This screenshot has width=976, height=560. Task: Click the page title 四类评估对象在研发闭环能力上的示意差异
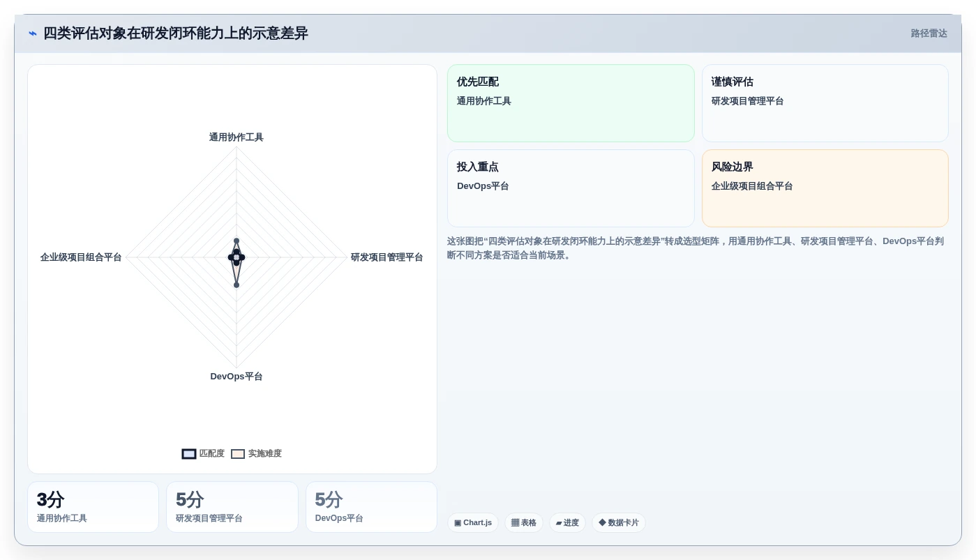click(x=176, y=33)
